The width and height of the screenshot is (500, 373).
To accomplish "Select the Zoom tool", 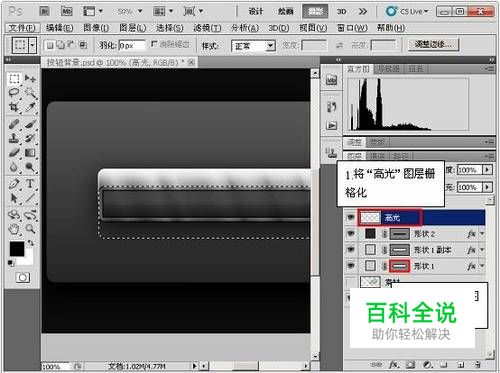I will (30, 229).
